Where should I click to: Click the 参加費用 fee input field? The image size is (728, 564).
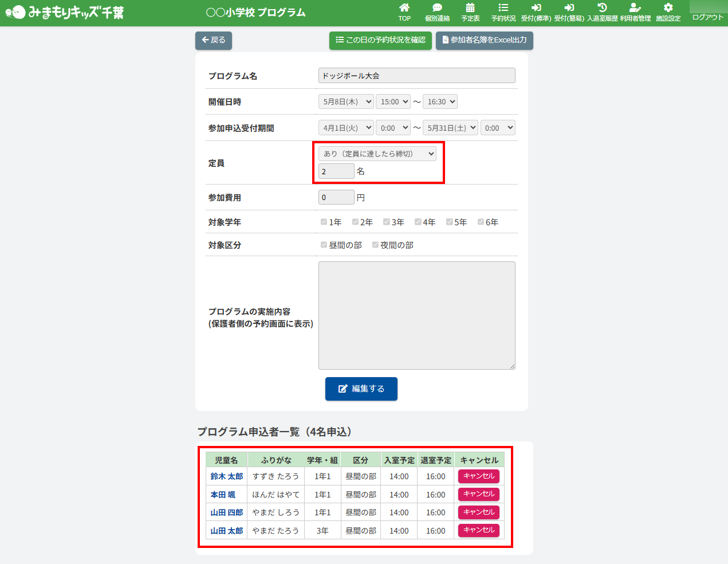[x=336, y=197]
